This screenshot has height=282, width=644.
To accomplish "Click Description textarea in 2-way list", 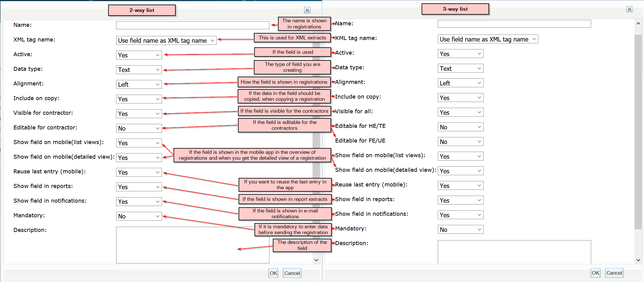I will coord(192,245).
